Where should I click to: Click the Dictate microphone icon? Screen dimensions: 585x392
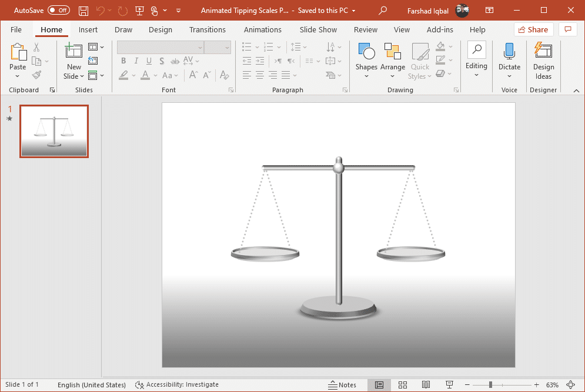pyautogui.click(x=509, y=52)
